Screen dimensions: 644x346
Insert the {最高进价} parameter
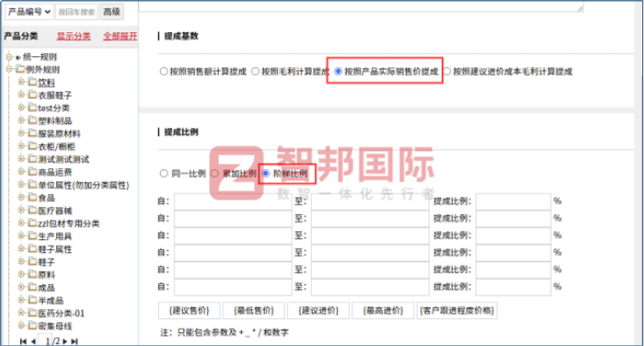click(384, 311)
